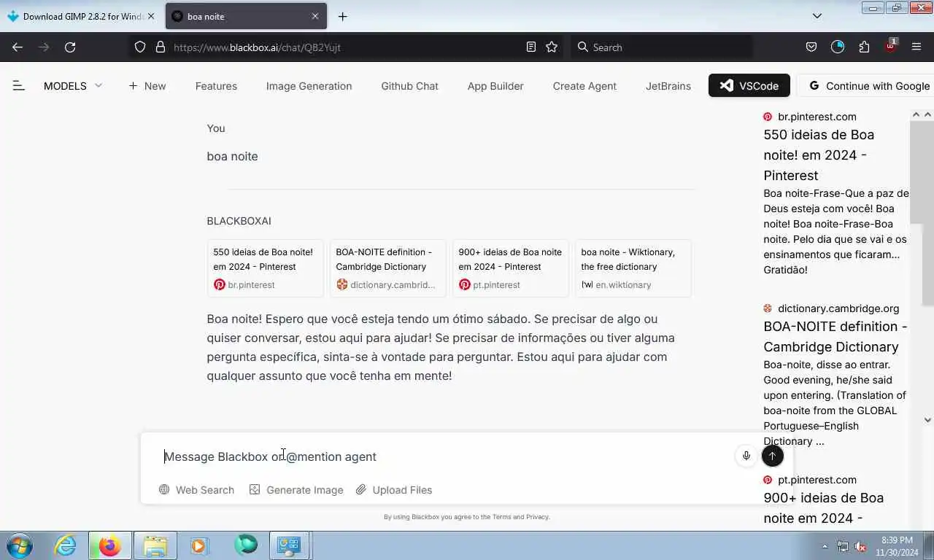
Task: Click microphone voice input icon
Action: 746,456
